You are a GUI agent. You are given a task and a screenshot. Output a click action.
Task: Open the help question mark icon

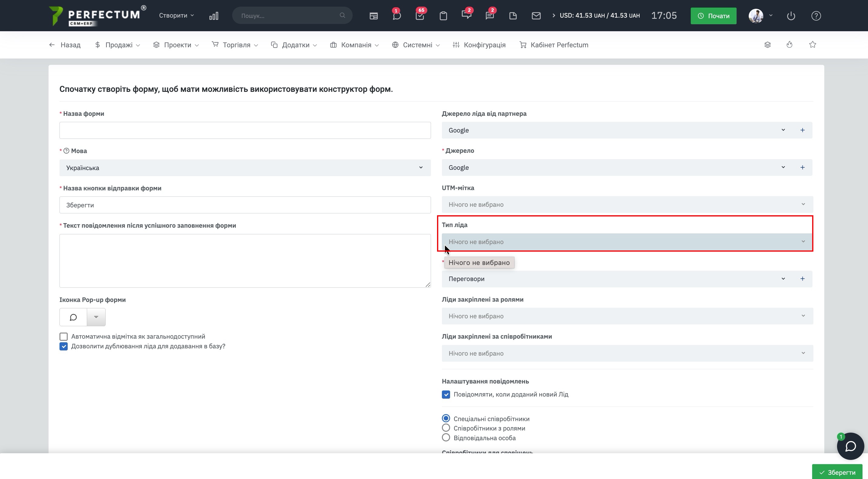coord(816,16)
